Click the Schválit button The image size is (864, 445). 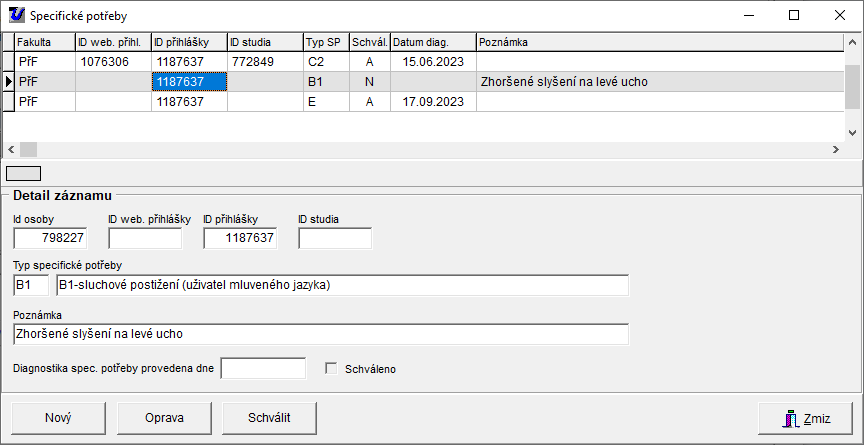point(269,418)
